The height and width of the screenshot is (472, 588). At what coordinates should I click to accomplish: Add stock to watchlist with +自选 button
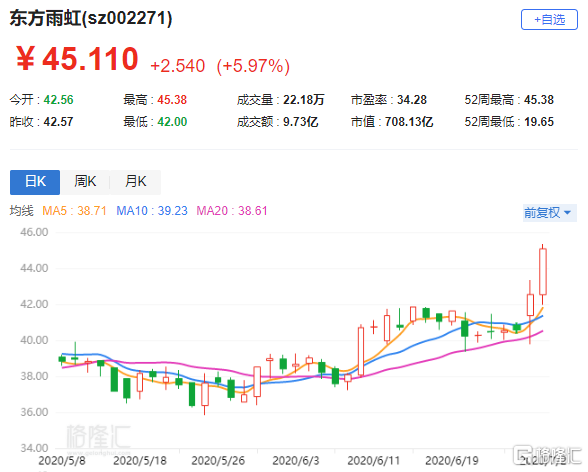(549, 19)
